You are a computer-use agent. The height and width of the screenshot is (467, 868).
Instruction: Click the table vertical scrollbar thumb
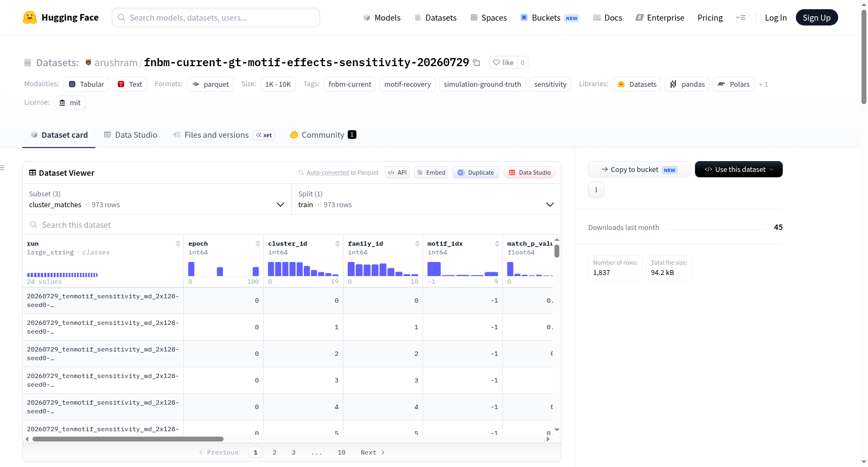557,251
